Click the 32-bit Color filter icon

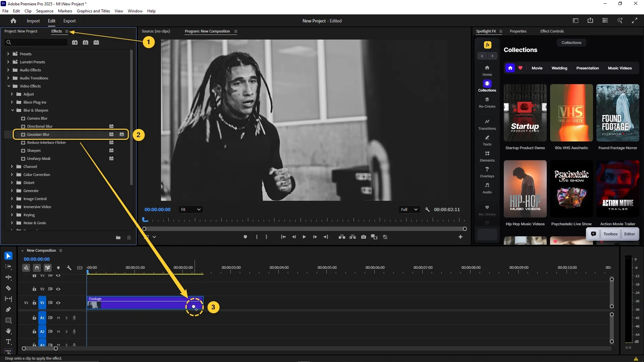[86, 43]
